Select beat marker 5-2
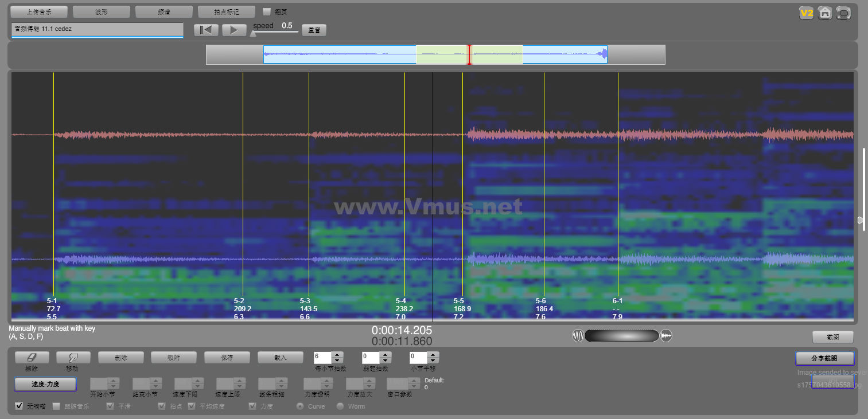Screen dimensions: 868x419 click(239, 300)
